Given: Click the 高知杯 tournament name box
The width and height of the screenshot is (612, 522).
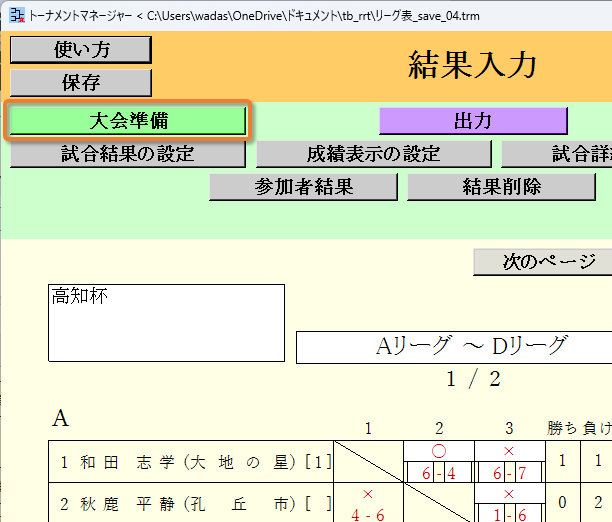Looking at the screenshot, I should [166, 323].
